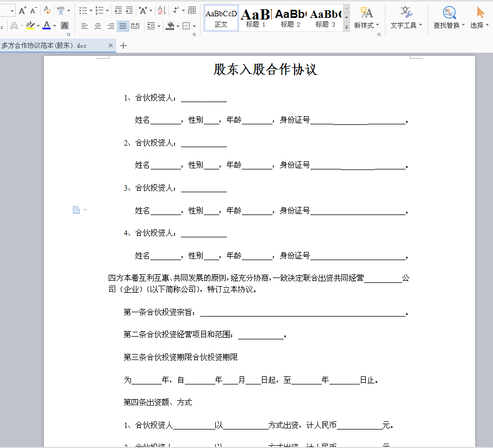The image size is (493, 448).
Task: Apply the yellow text highlight
Action: [x=30, y=26]
